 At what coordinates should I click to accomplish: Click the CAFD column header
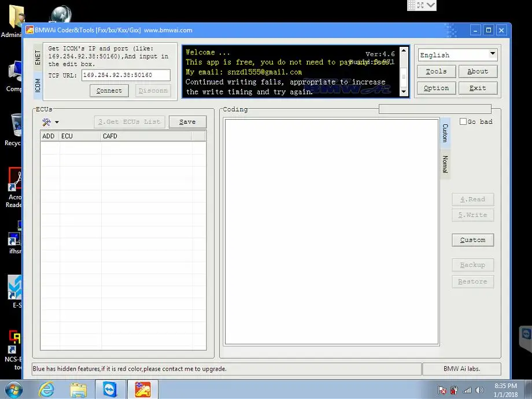[146, 136]
